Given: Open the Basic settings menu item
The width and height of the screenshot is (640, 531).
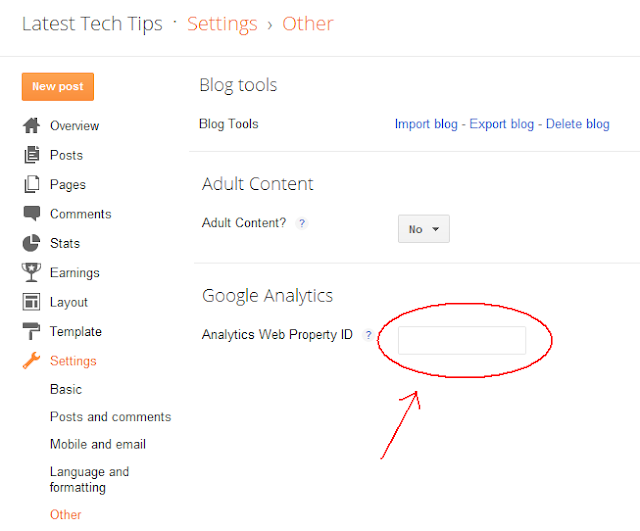Looking at the screenshot, I should (66, 389).
